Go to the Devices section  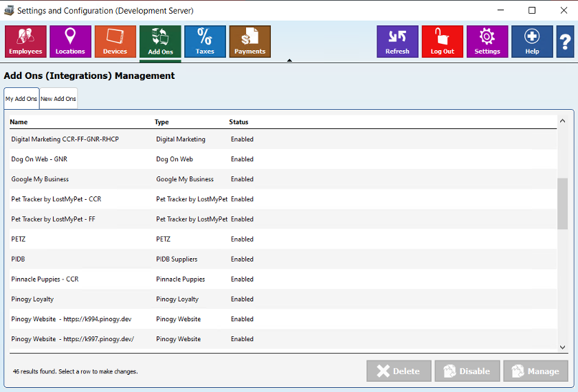tap(115, 41)
